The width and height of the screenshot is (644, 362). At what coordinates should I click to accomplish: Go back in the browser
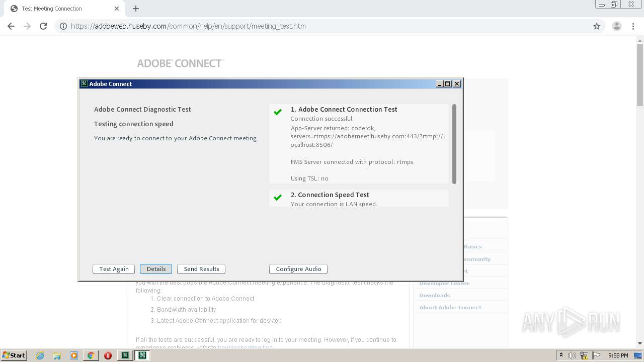(11, 26)
